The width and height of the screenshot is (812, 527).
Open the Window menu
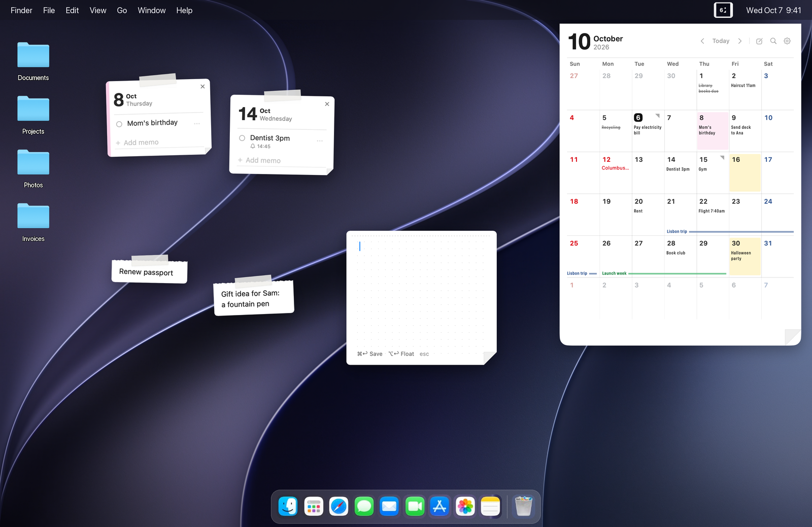pos(152,10)
